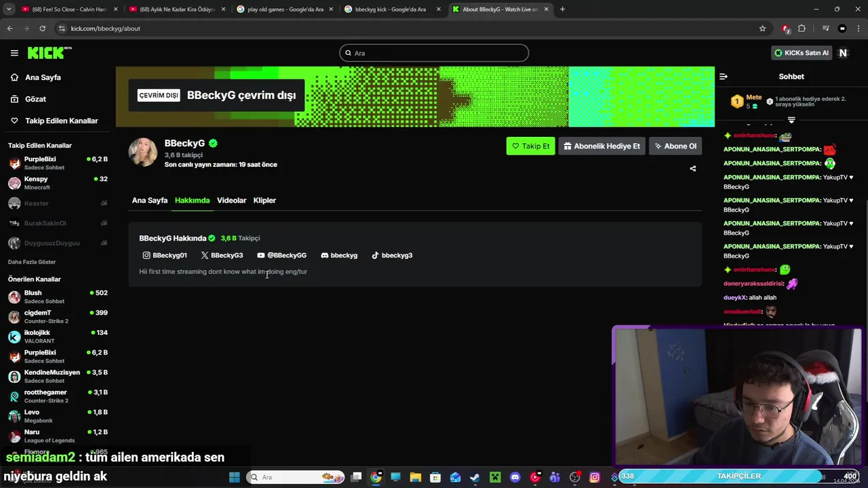
Task: Open Instagram link BBecky01
Action: (165, 256)
